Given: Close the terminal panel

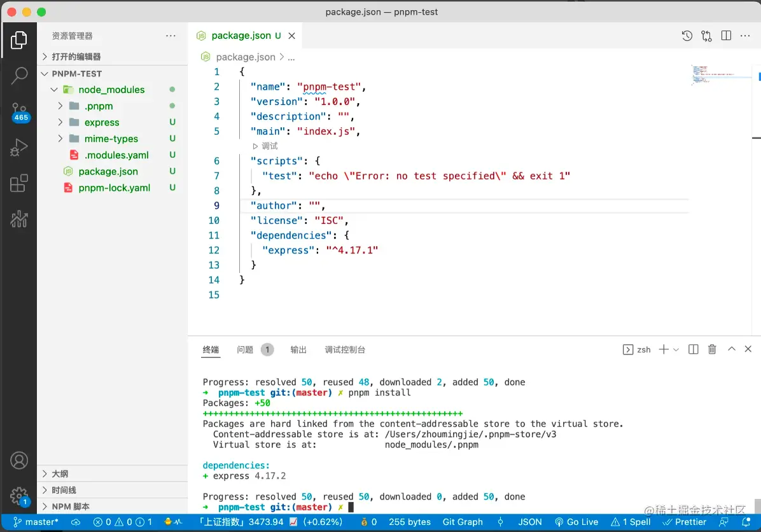Looking at the screenshot, I should (748, 349).
